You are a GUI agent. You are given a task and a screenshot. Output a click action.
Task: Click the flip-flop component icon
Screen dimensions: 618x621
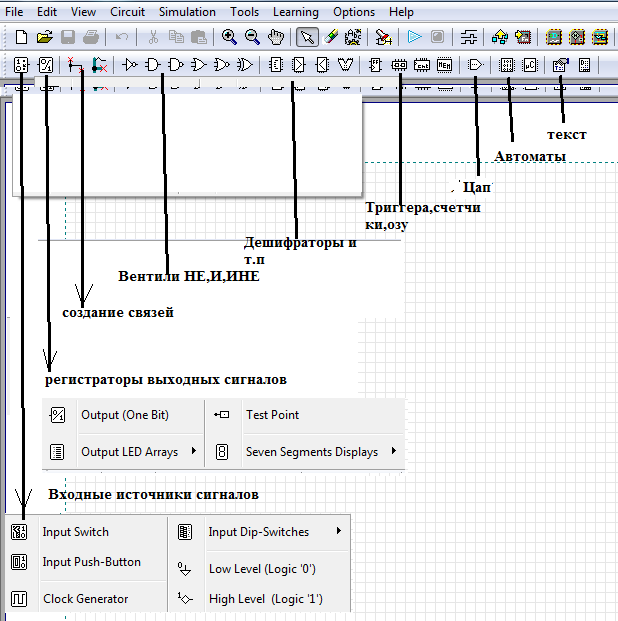pyautogui.click(x=375, y=65)
